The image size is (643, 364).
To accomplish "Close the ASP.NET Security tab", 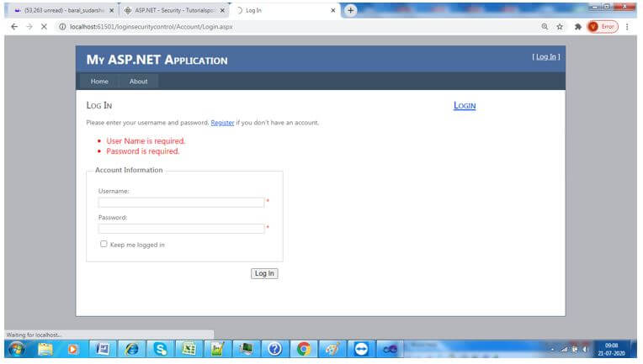I will (222, 11).
